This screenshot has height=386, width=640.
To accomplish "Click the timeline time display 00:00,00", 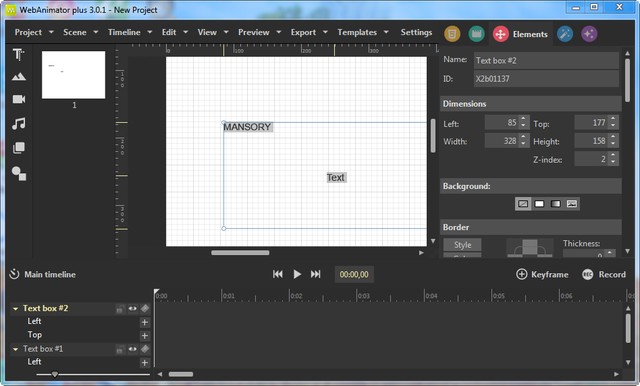I will click(354, 275).
